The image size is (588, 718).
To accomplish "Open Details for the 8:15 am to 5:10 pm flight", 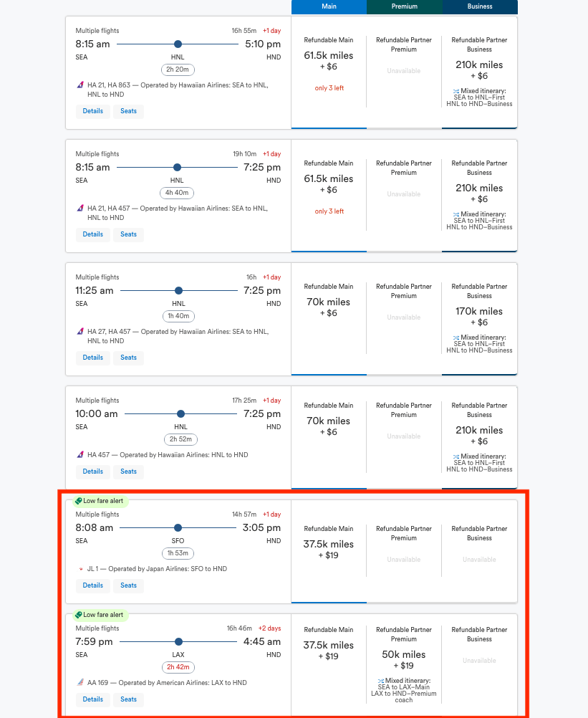I will pos(93,111).
